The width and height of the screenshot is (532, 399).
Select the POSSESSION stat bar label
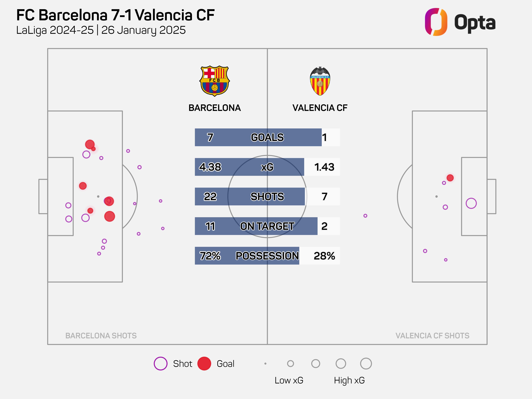267,256
